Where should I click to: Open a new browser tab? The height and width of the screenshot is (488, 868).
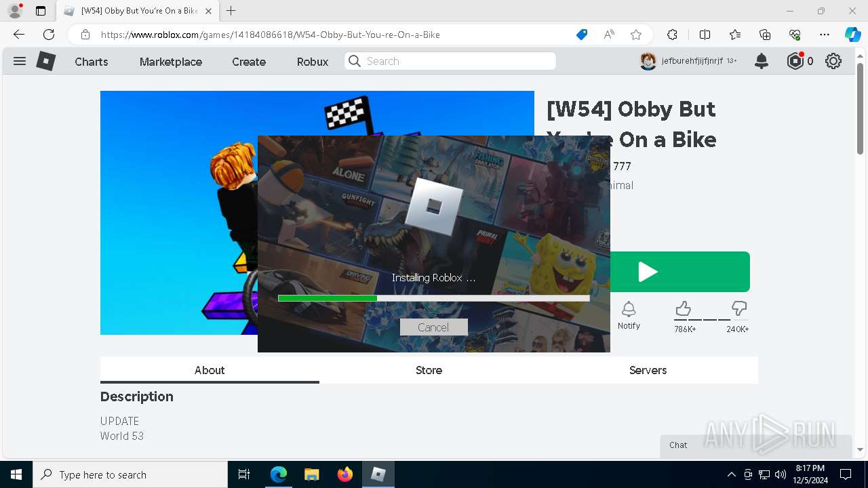pos(231,11)
